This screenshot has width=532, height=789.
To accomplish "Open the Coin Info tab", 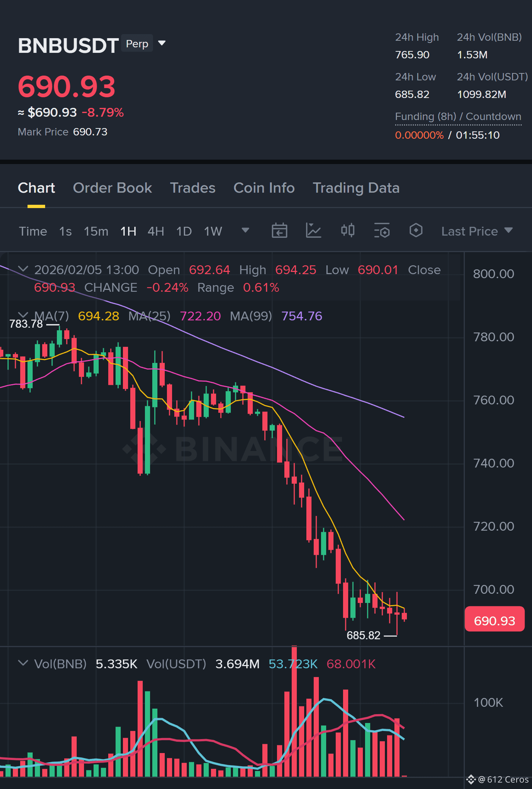I will 264,188.
